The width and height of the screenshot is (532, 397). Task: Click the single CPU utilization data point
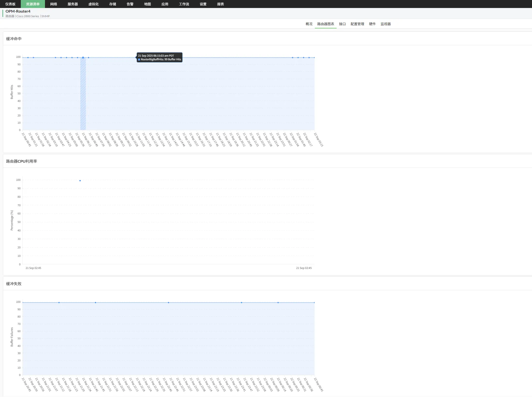coord(80,181)
